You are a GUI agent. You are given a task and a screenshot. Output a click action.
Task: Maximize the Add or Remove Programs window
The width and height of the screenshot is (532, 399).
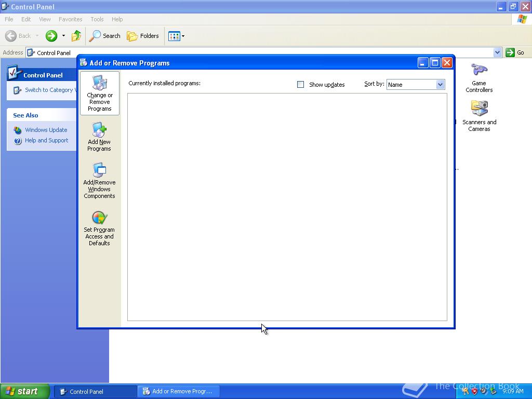(435, 63)
